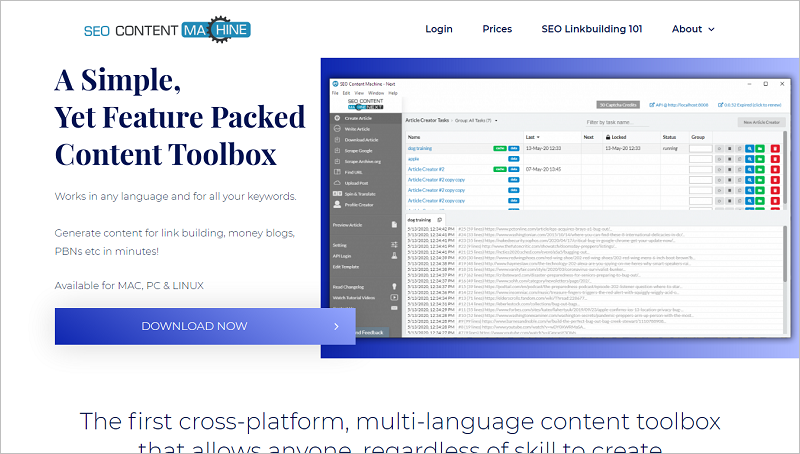
Task: Click the Status column header
Action: pyautogui.click(x=669, y=137)
